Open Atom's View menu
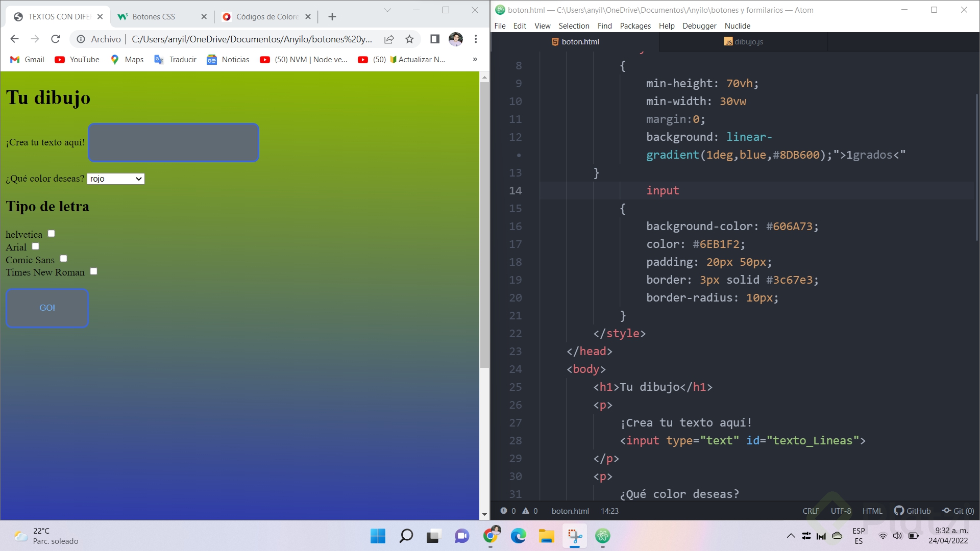The image size is (980, 551). 542,26
